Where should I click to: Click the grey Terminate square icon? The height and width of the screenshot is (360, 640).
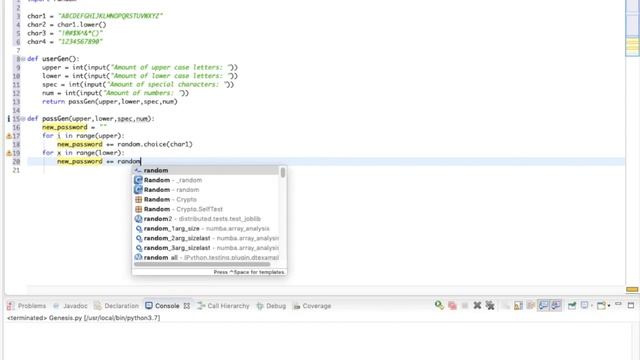(464, 305)
